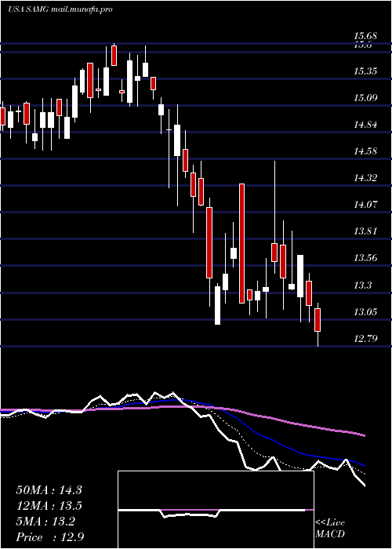The width and height of the screenshot is (392, 549).
Task: Select the 14.07 price axis label
Action: coord(365,205)
